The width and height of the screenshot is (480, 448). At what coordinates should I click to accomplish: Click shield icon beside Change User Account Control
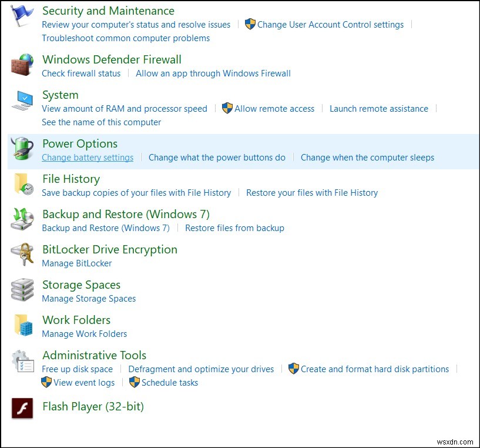(x=250, y=24)
